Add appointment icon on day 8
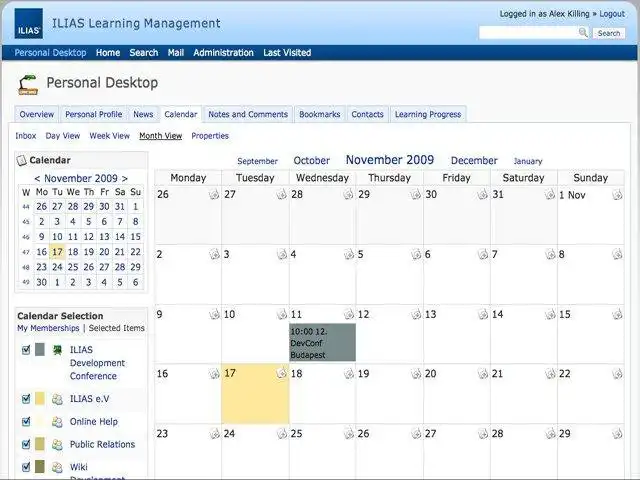The height and width of the screenshot is (480, 640). click(x=617, y=254)
